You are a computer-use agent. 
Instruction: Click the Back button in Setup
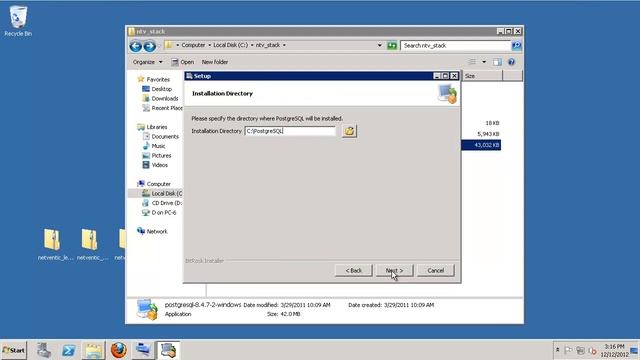pos(353,270)
